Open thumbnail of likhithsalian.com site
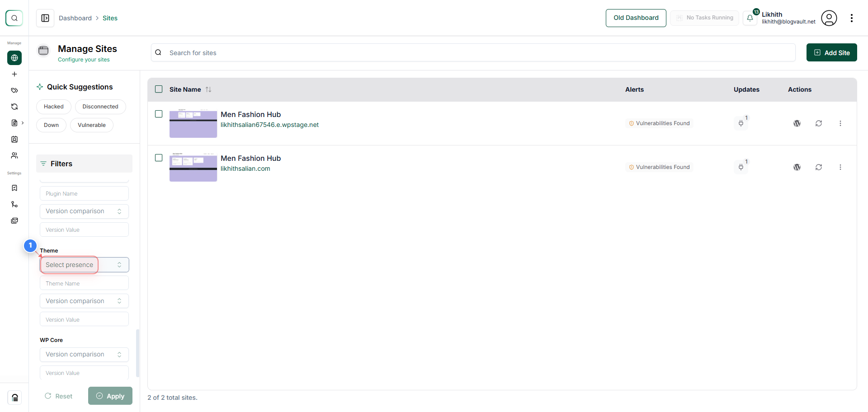868x412 pixels. pos(193,167)
